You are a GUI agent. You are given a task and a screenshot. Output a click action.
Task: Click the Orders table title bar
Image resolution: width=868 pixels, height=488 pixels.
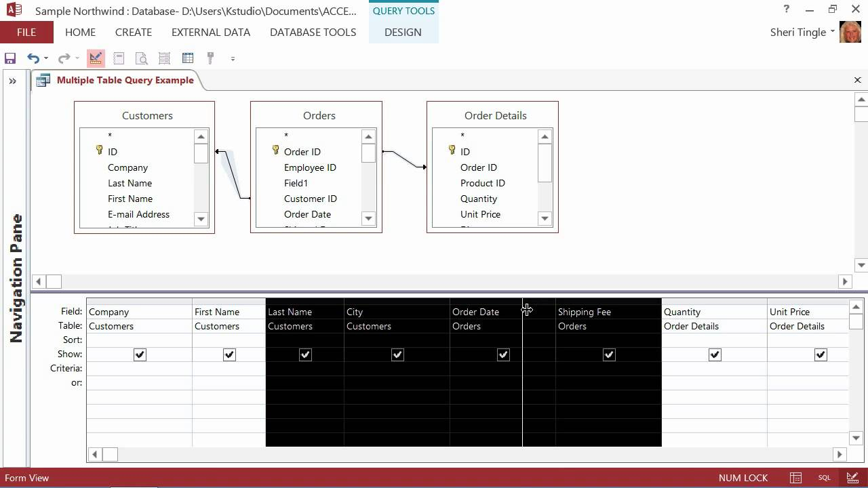(x=316, y=115)
